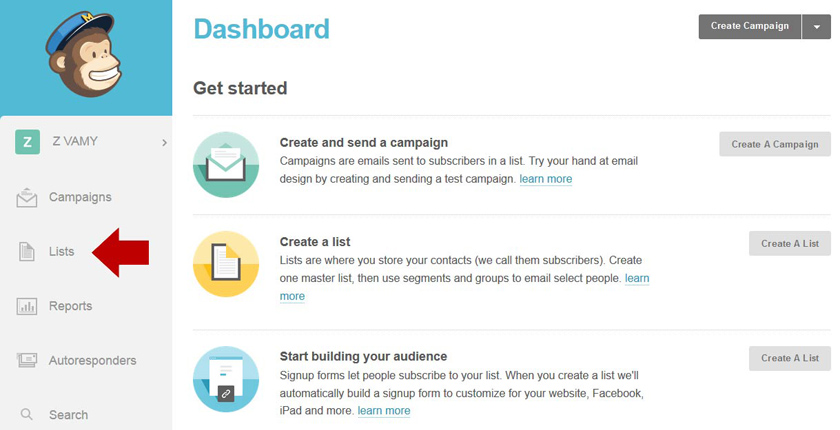Viewport: 840px width, 430px height.
Task: Click the blue signup form illustration
Action: tap(226, 379)
